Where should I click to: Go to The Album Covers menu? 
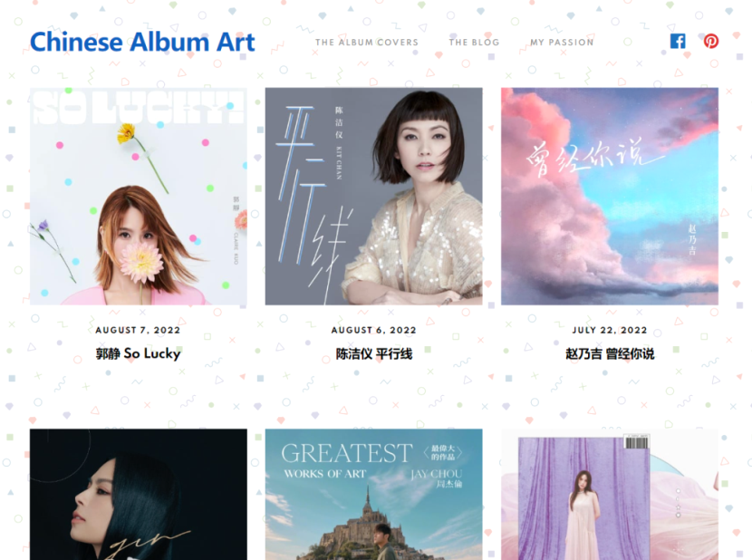coord(367,43)
